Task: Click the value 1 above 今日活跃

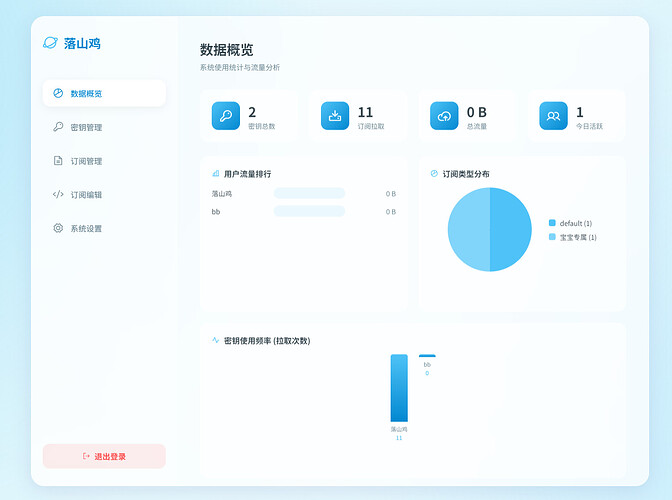Action: click(580, 112)
